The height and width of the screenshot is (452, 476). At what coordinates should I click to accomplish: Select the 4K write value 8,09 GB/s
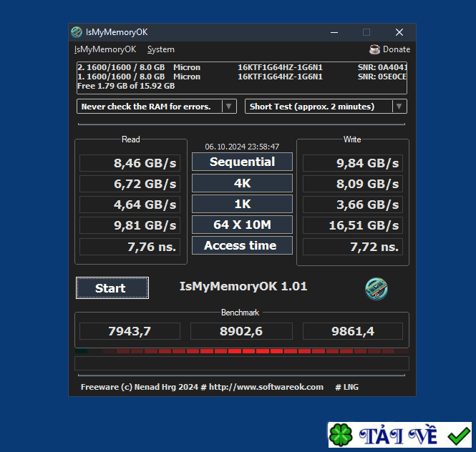(x=353, y=184)
